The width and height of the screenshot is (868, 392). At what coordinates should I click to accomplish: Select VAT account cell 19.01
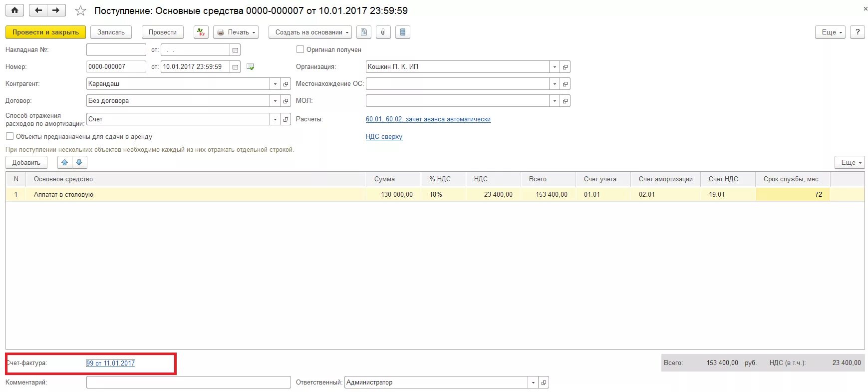click(728, 195)
